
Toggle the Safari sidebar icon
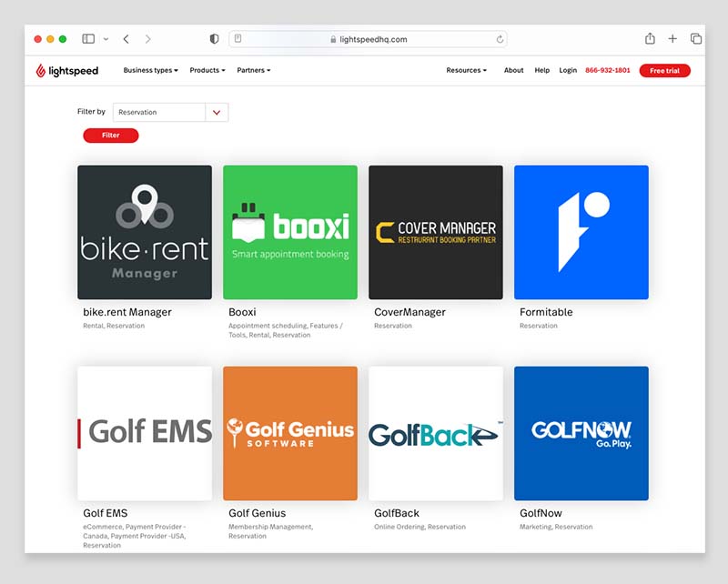88,39
